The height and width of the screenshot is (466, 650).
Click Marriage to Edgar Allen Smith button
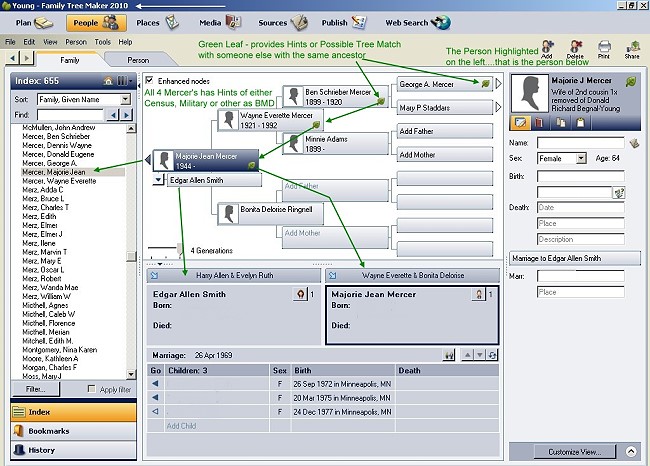(x=575, y=258)
